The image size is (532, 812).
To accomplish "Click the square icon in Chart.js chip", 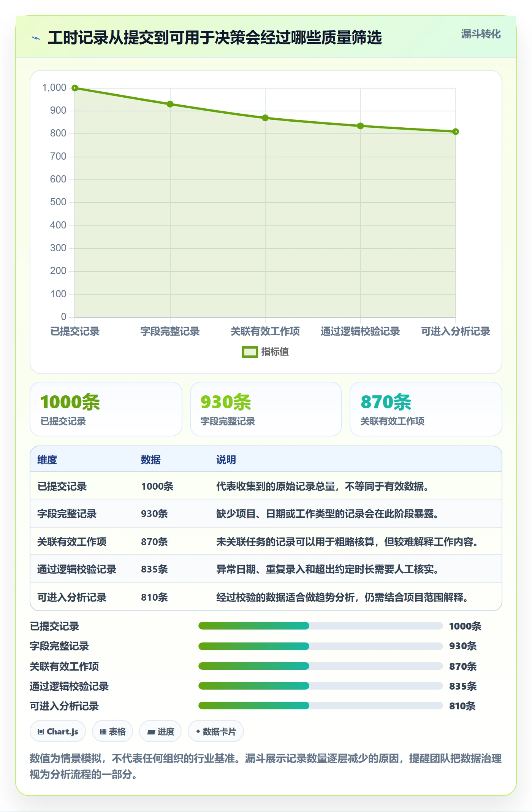I will click(41, 732).
